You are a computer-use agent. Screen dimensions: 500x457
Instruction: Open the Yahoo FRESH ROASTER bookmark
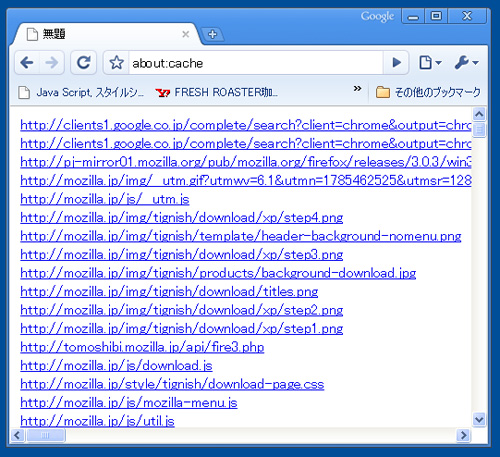[x=217, y=92]
